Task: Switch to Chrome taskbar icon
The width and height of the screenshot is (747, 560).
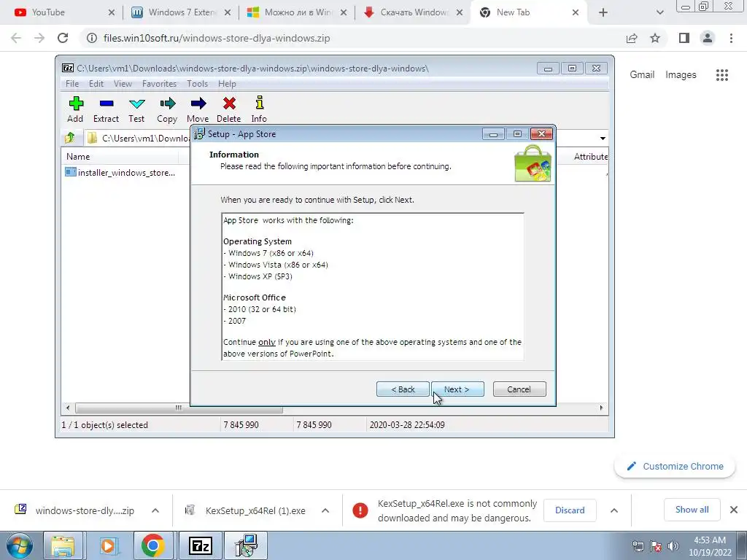Action: point(152,545)
